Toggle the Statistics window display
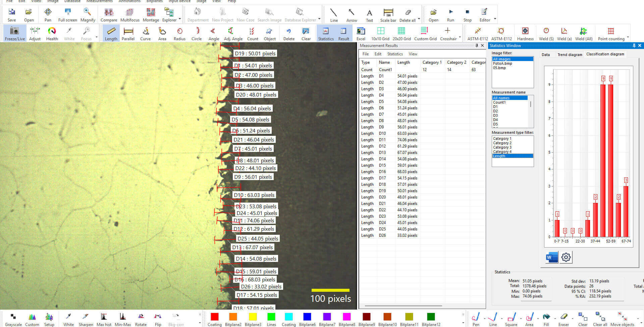This screenshot has width=644, height=327. coord(325,33)
